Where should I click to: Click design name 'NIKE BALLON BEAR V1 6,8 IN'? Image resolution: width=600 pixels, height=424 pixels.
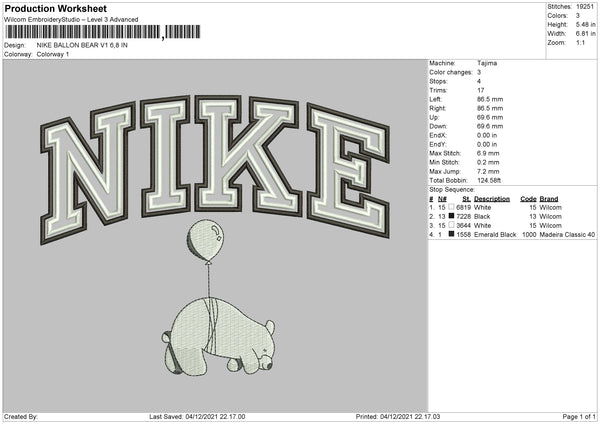point(82,45)
